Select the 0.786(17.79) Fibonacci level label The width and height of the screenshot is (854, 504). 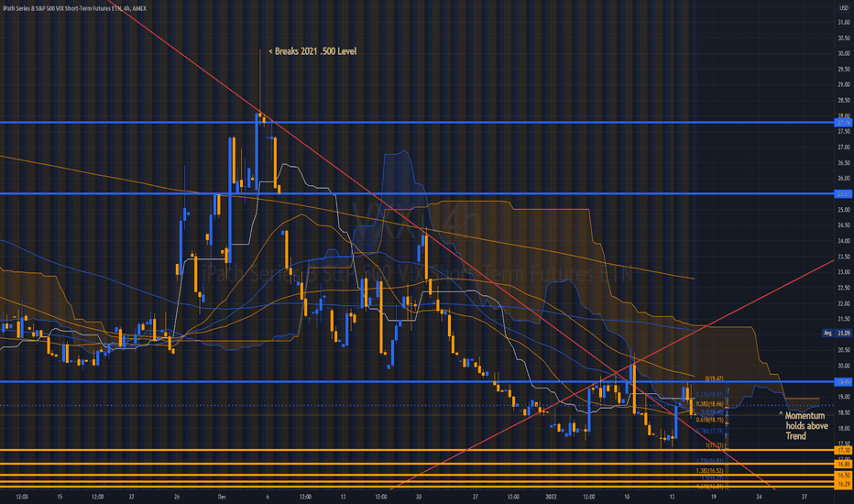click(x=709, y=431)
